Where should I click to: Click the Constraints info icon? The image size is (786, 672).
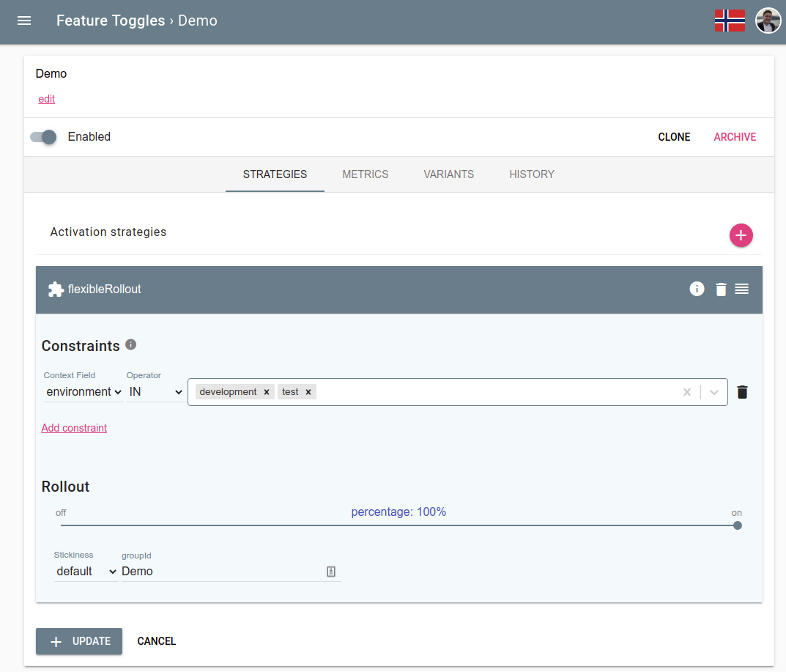(130, 344)
